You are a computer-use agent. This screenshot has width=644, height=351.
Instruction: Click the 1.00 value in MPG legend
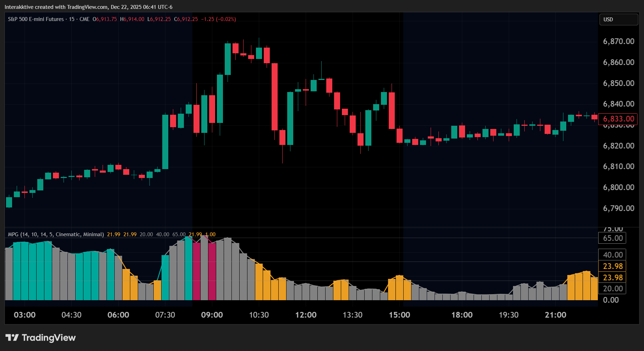211,234
